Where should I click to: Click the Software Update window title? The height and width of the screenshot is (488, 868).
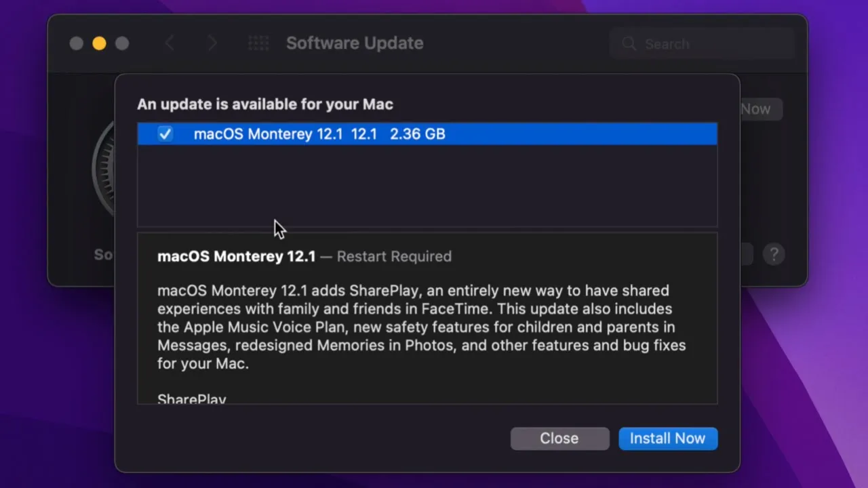tap(355, 43)
